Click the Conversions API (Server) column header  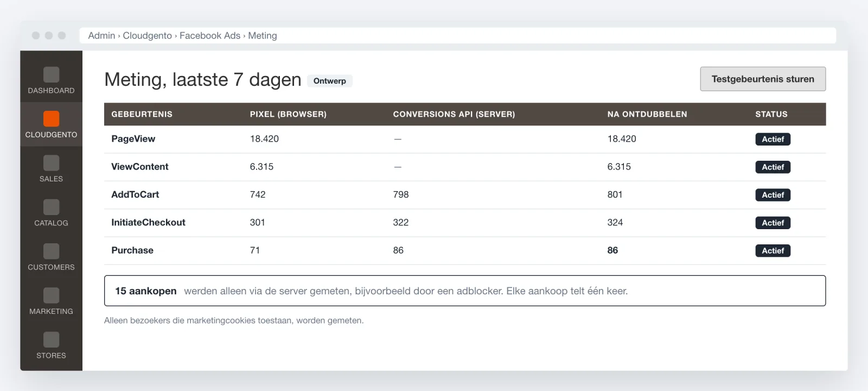pos(454,114)
